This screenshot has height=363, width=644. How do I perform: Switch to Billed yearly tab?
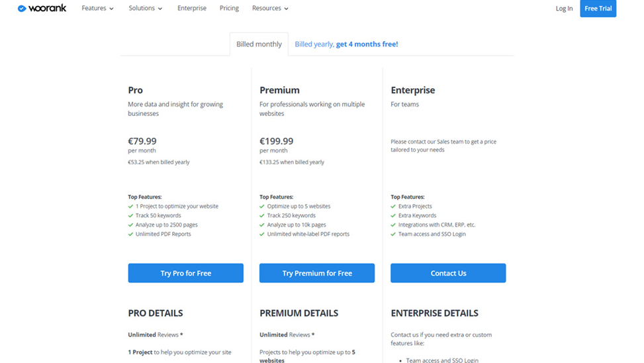click(346, 44)
